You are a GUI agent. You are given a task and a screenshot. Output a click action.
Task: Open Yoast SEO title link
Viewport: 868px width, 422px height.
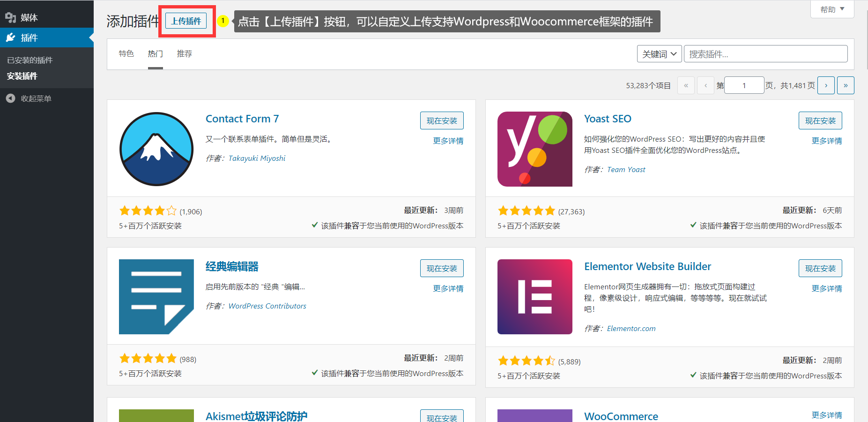pyautogui.click(x=608, y=119)
